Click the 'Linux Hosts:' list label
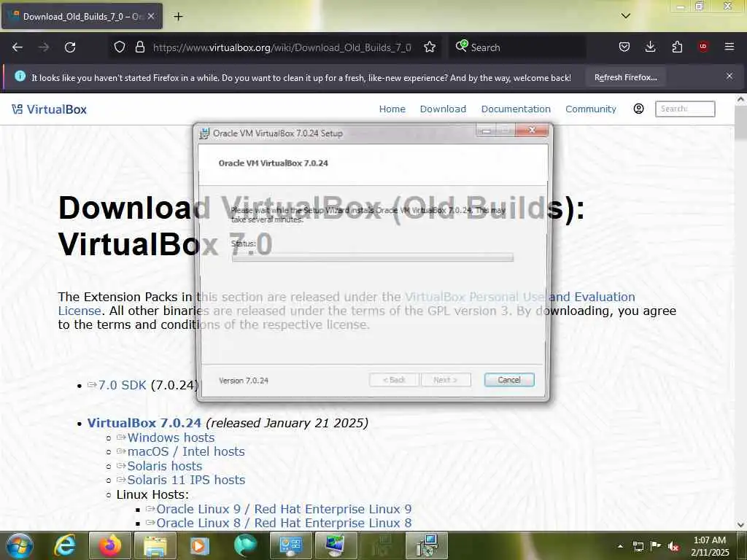747x560 pixels. click(x=152, y=494)
